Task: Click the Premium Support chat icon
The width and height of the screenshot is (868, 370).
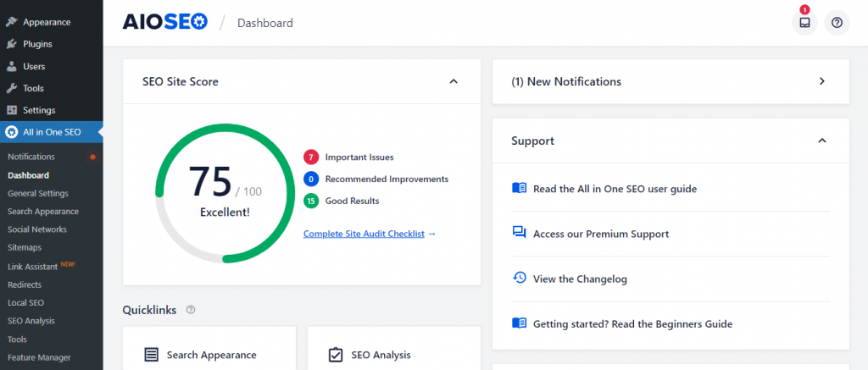Action: point(520,233)
